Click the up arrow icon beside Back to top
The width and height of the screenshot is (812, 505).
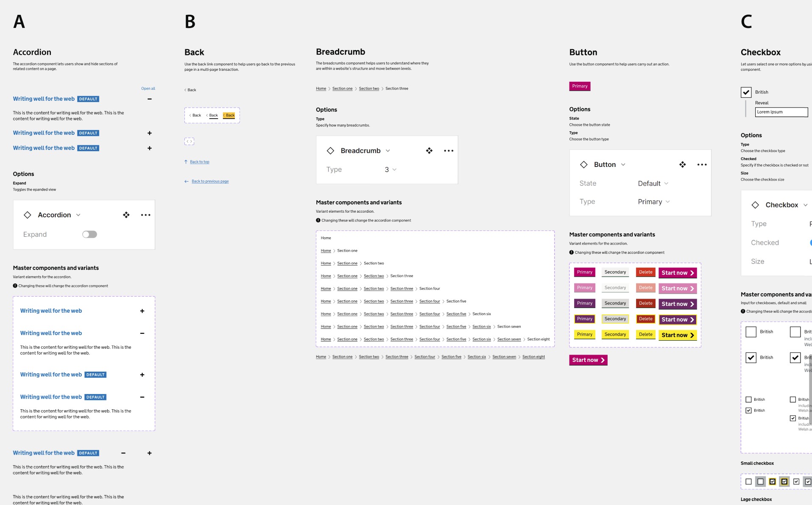(x=186, y=162)
